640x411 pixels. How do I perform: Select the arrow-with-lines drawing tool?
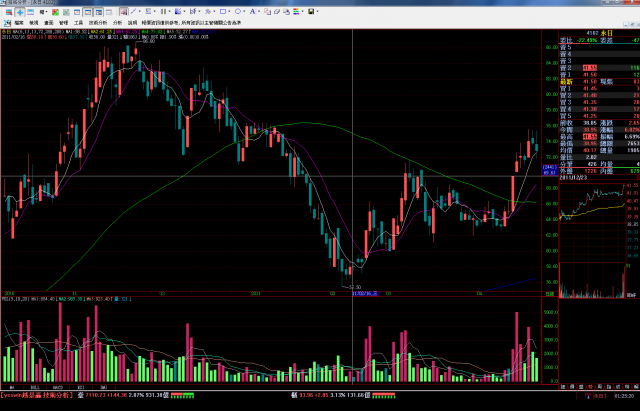pos(193,11)
